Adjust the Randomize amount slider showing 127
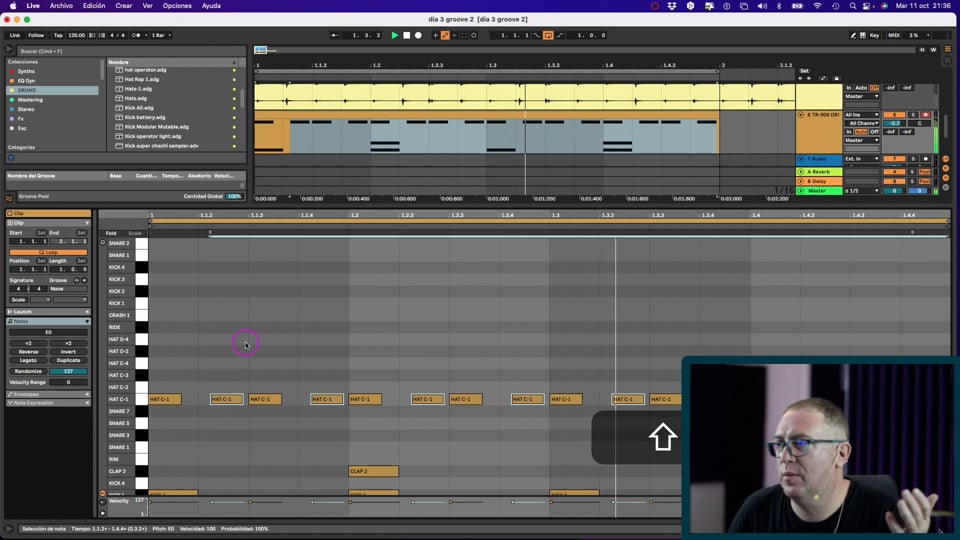The width and height of the screenshot is (960, 540). point(68,372)
